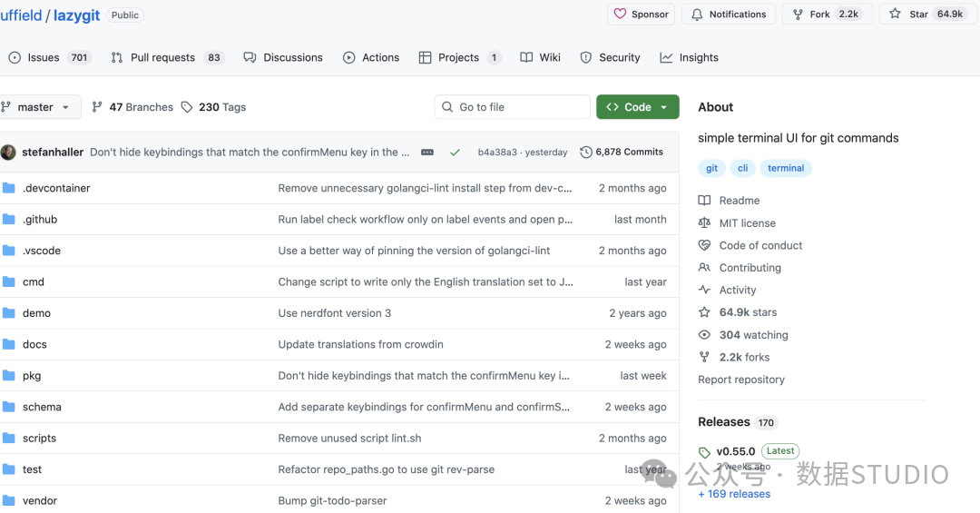Open 6,878 Commits history link
This screenshot has height=513, width=980.
tap(622, 152)
